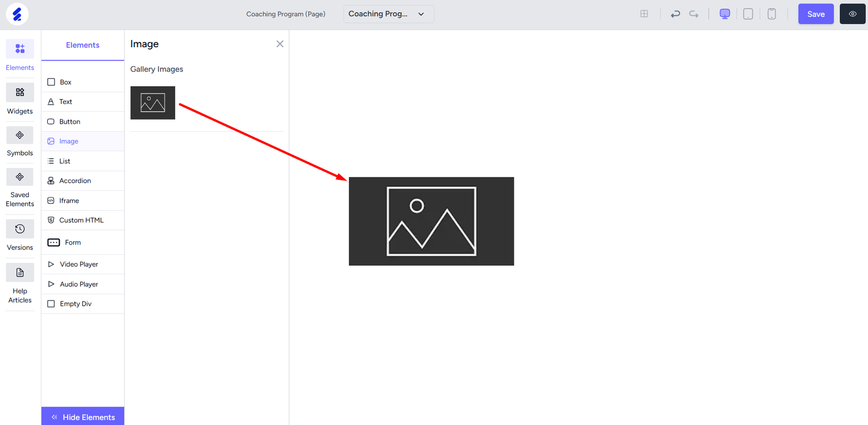Click the undo arrow icon

pyautogui.click(x=675, y=14)
